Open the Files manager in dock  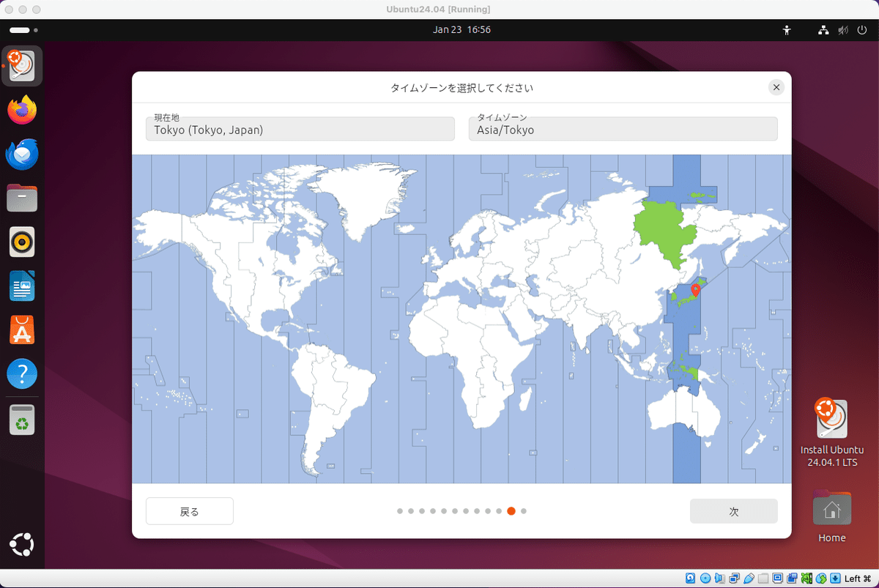(23, 198)
